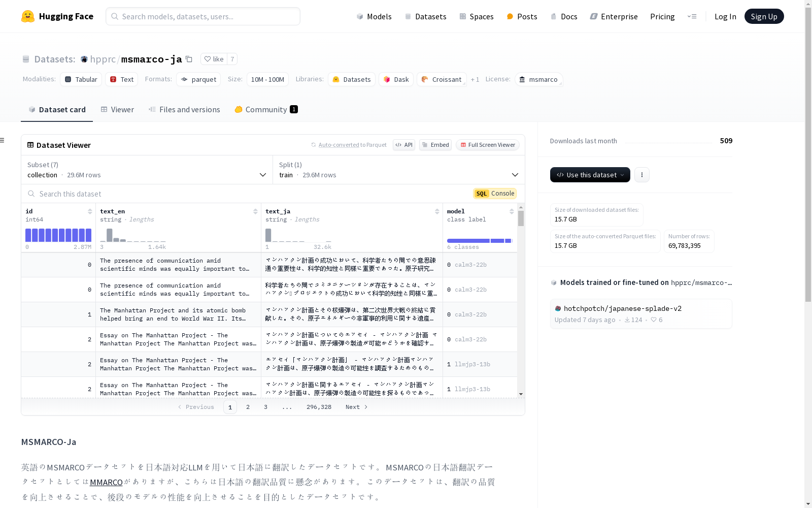The image size is (812, 508).
Task: Focus the models, datasets, users search box
Action: tap(203, 16)
